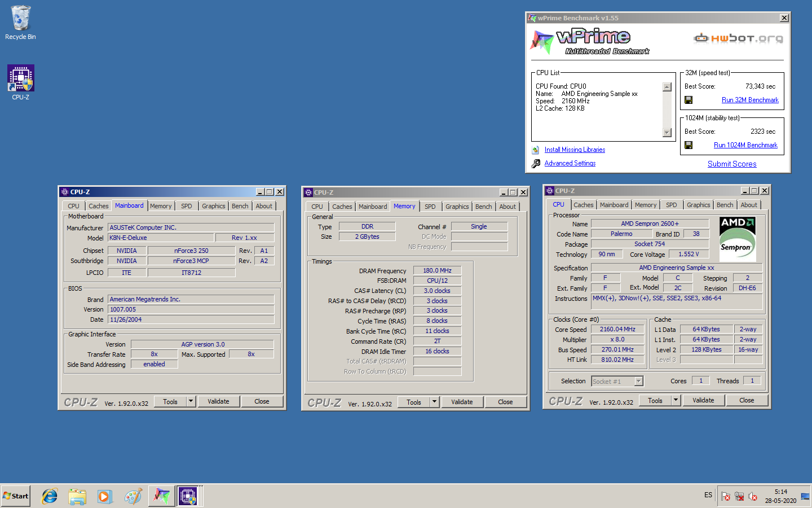
Task: Click the AMD Sempron processor logo
Action: [738, 239]
